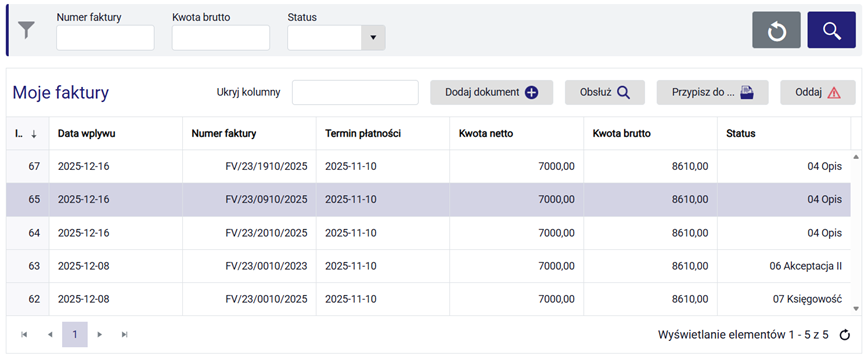868x360 pixels.
Task: Go to the first page of results
Action: (24, 335)
